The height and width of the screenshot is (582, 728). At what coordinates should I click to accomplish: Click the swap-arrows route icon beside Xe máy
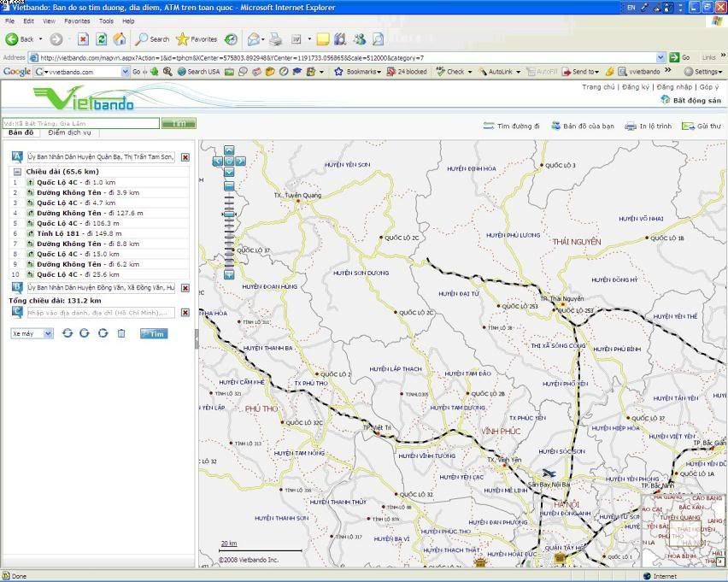click(68, 333)
